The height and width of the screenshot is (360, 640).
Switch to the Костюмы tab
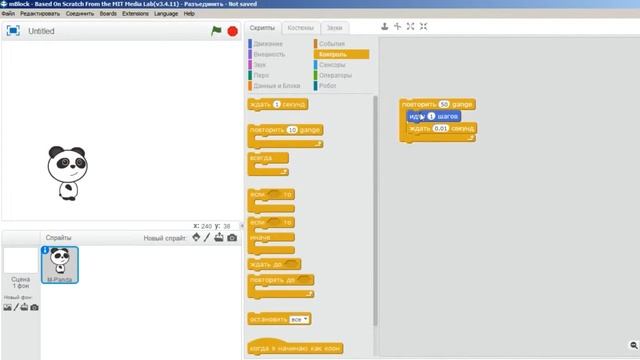[x=301, y=28]
